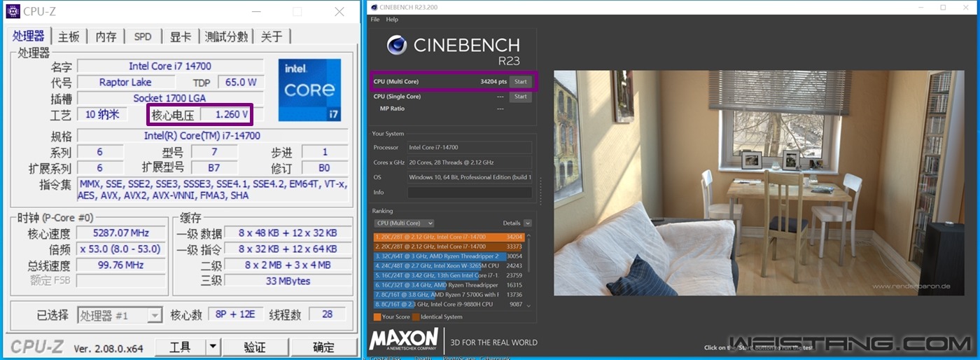Click the orange Your Score legend swatch

click(377, 317)
